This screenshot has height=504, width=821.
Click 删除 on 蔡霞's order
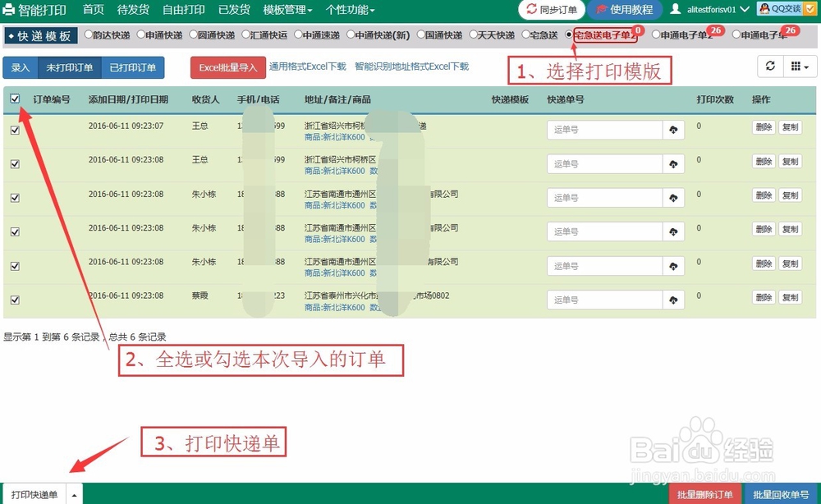[764, 299]
